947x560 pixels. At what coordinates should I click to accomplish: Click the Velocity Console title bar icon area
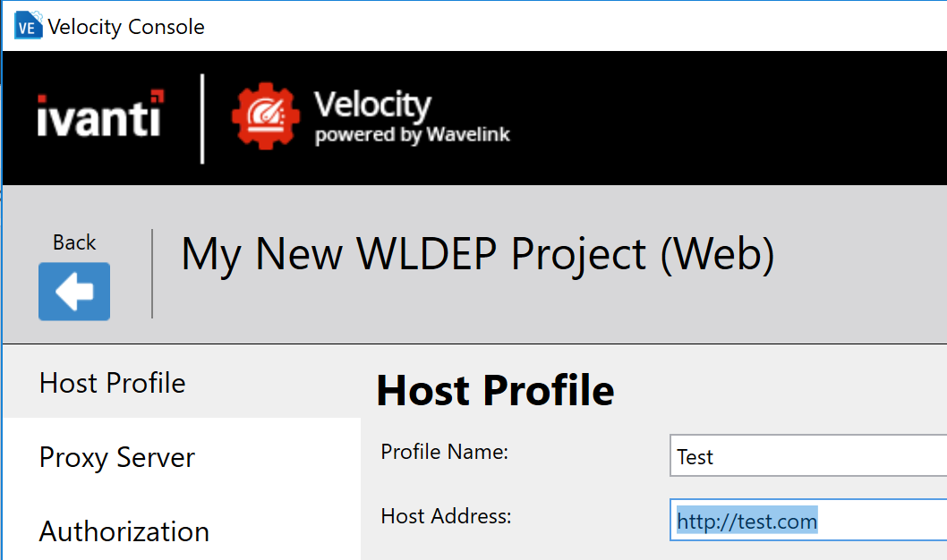(28, 26)
